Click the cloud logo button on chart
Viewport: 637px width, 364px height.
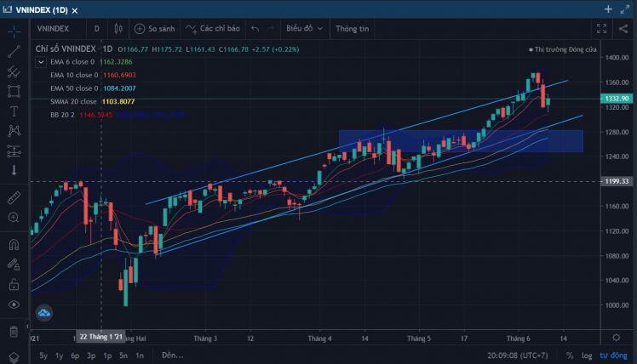44,313
